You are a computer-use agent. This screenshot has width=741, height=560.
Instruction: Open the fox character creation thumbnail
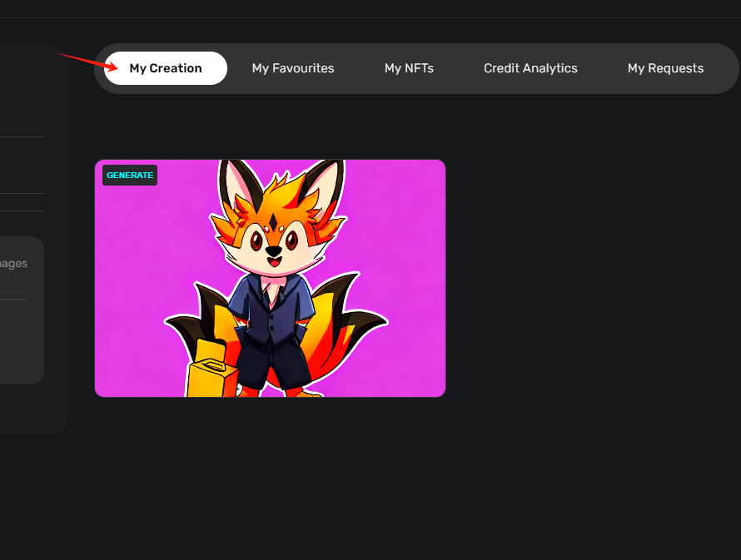271,278
